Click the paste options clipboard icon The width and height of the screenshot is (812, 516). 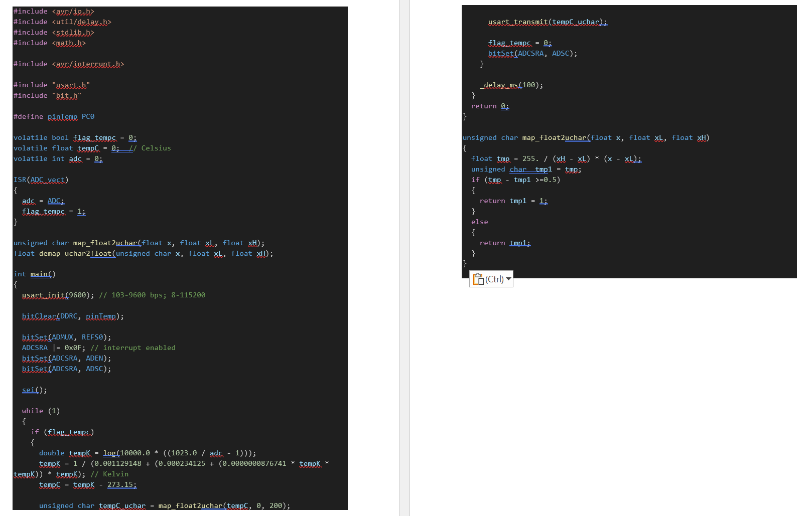tap(479, 279)
